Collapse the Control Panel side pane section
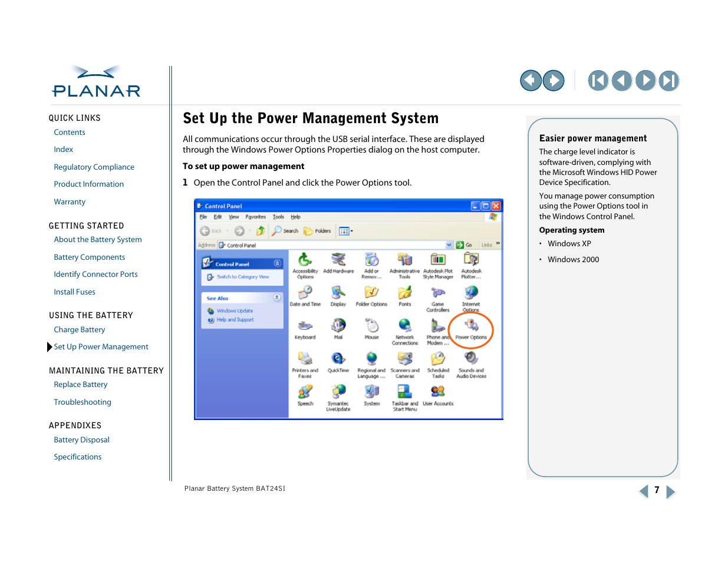The image size is (728, 562). tap(277, 264)
